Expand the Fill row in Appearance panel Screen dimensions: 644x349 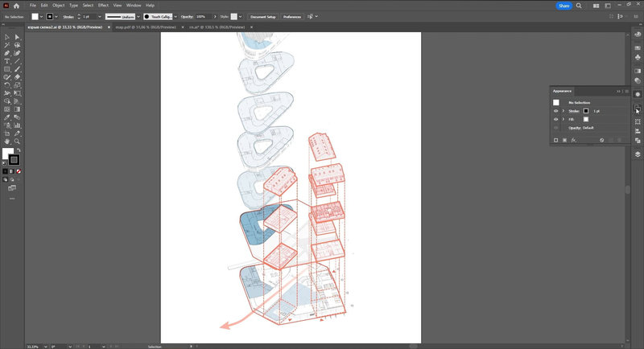563,119
